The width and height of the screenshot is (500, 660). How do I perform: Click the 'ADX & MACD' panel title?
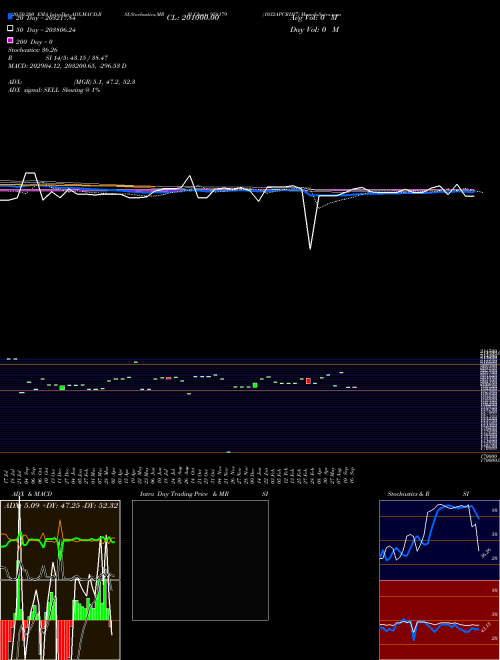point(32,494)
